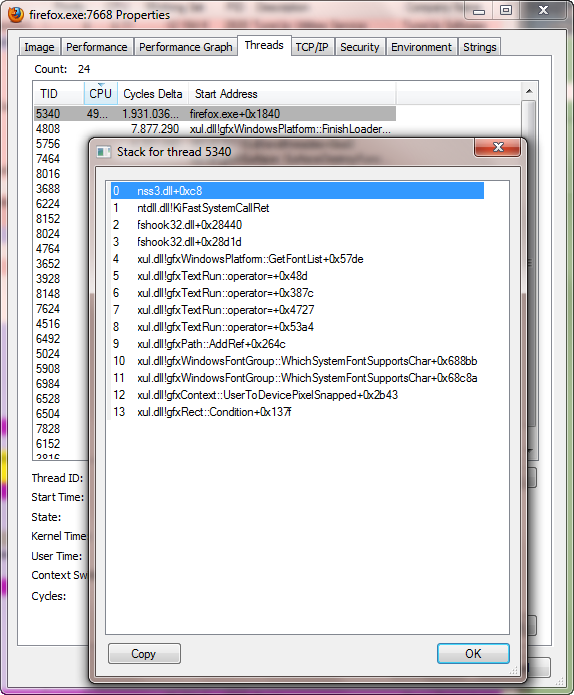Select thread 6224 in the list
The width and height of the screenshot is (574, 695).
[48, 204]
